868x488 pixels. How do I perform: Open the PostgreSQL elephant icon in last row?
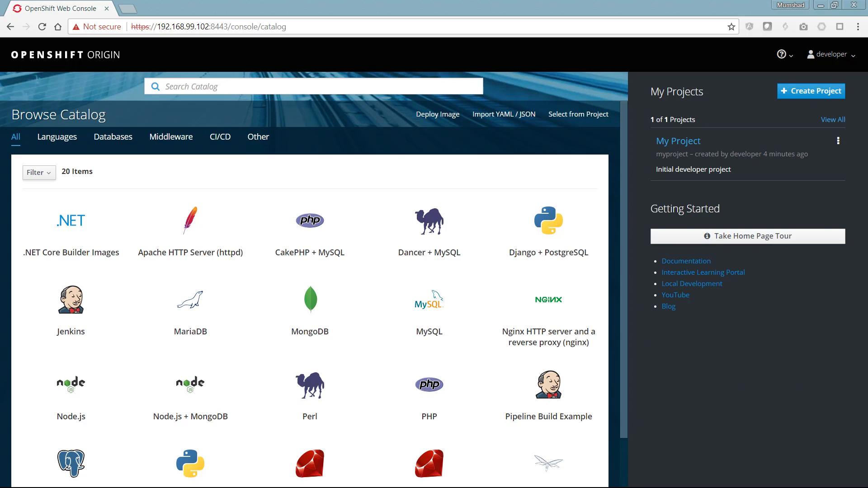click(71, 463)
